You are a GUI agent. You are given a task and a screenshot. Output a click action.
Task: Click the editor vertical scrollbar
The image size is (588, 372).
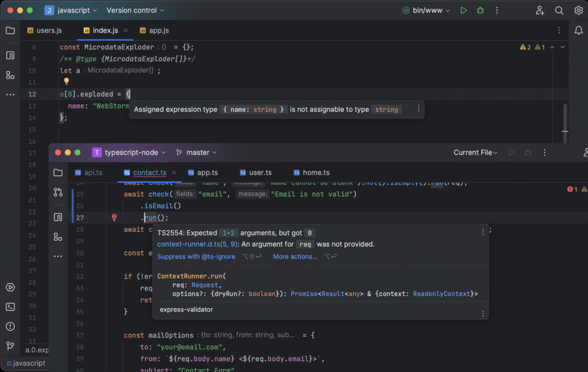click(x=565, y=118)
